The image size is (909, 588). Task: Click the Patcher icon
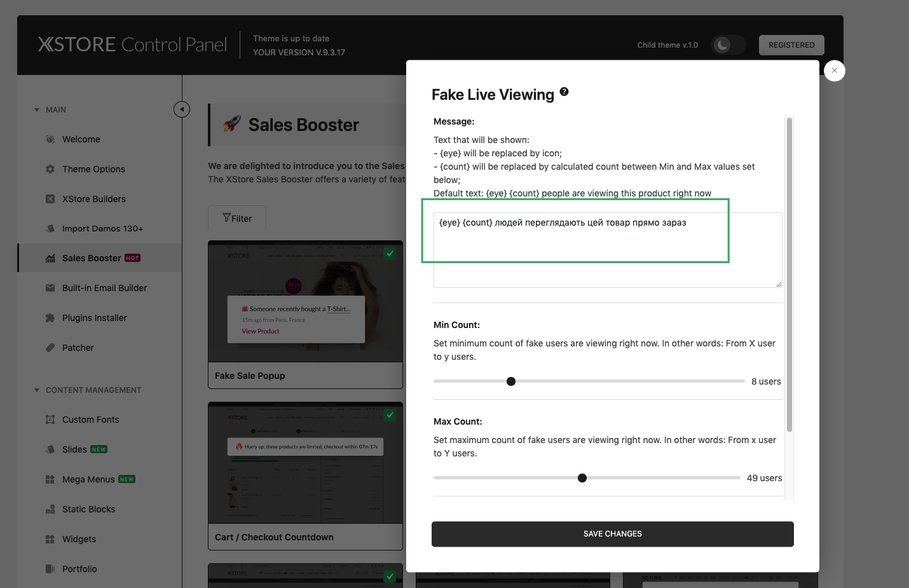pos(50,348)
